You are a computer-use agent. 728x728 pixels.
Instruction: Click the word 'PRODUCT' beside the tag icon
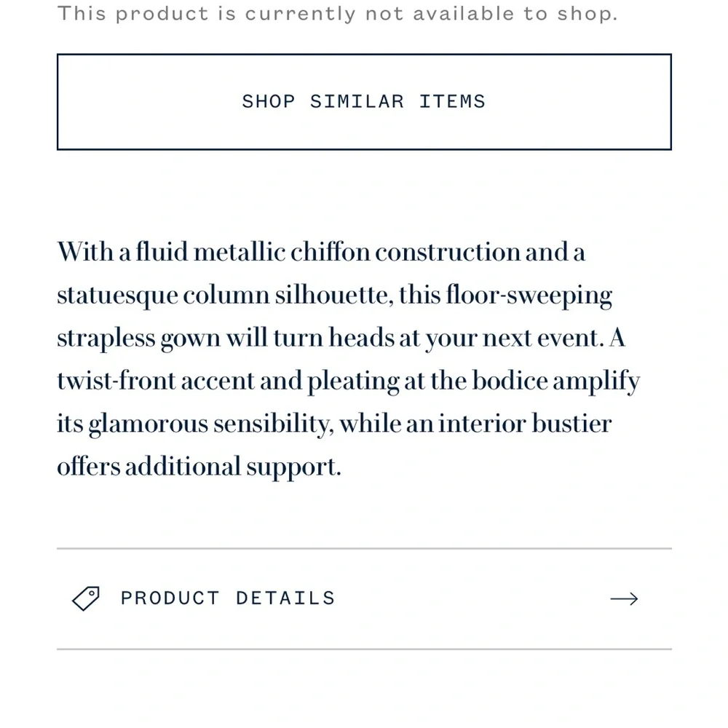170,598
